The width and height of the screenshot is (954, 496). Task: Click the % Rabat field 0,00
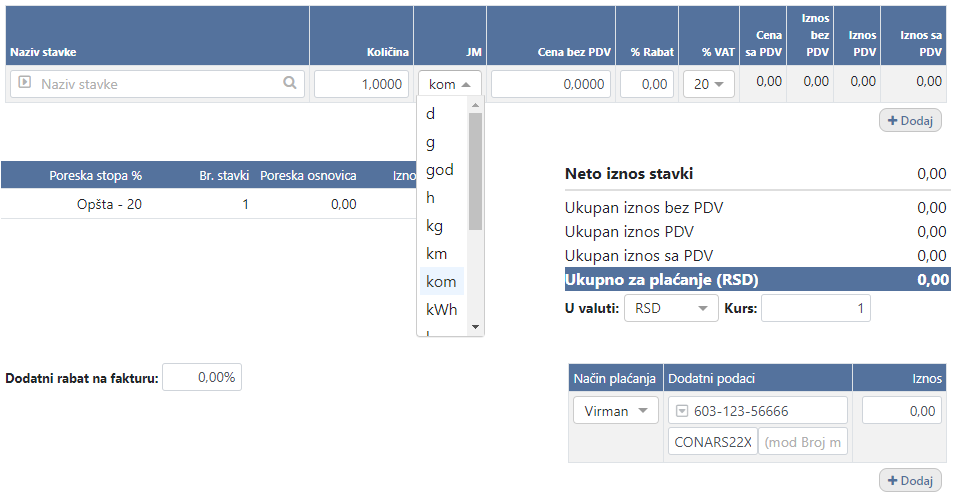647,84
